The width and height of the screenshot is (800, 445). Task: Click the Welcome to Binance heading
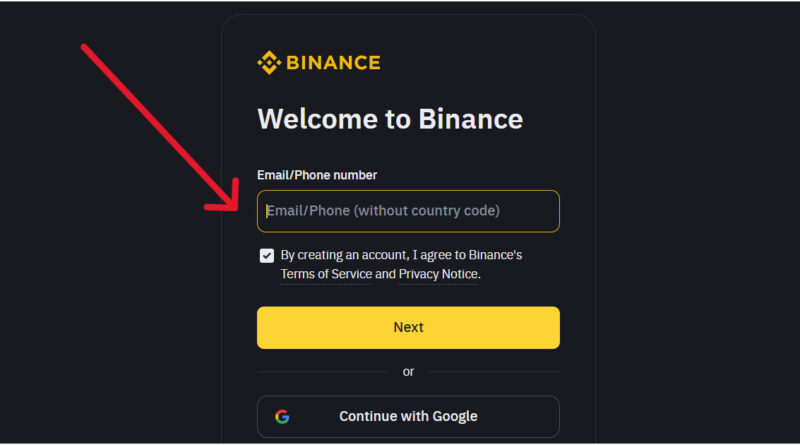pos(390,119)
